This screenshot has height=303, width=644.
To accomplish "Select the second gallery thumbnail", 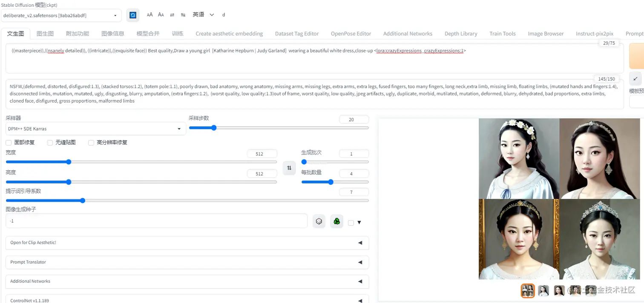I will (x=543, y=291).
